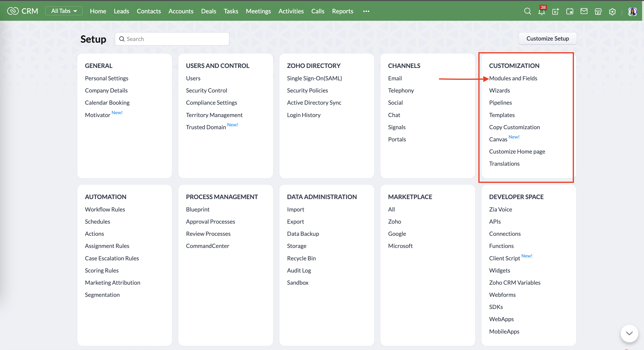This screenshot has height=350, width=644.
Task: Switch to the Calls tab
Action: tap(318, 11)
